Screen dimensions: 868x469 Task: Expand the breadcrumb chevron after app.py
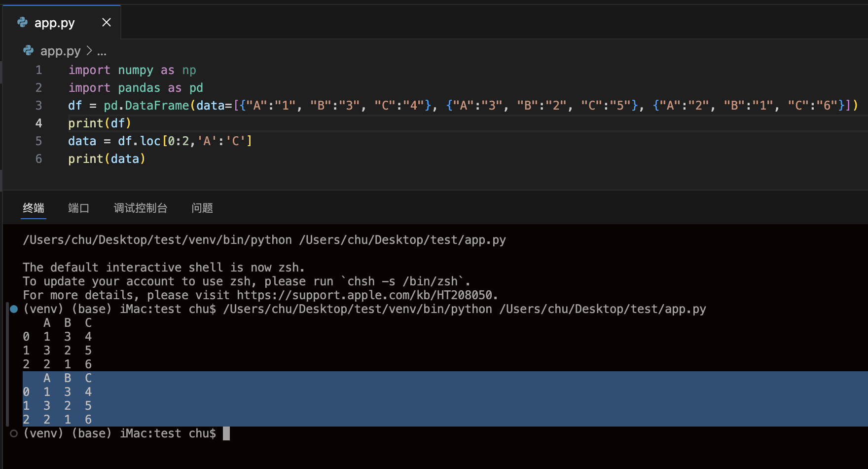tap(89, 50)
